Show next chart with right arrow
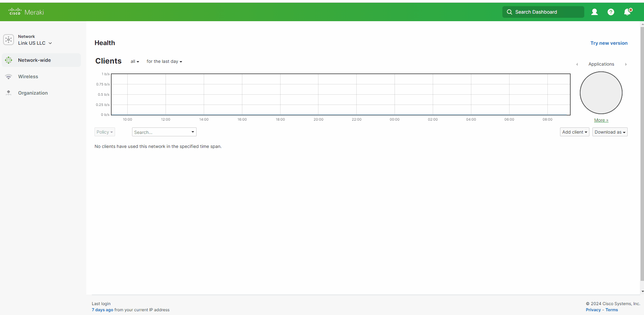The height and width of the screenshot is (315, 644). pyautogui.click(x=626, y=64)
